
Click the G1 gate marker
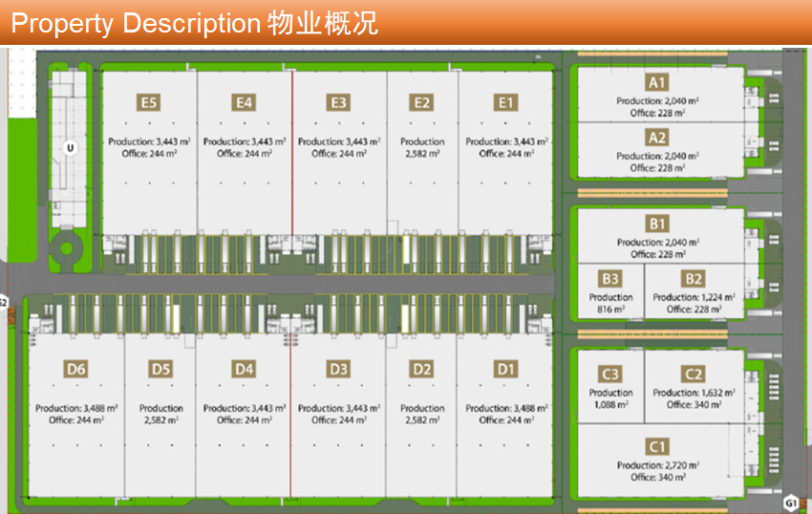coord(791,503)
